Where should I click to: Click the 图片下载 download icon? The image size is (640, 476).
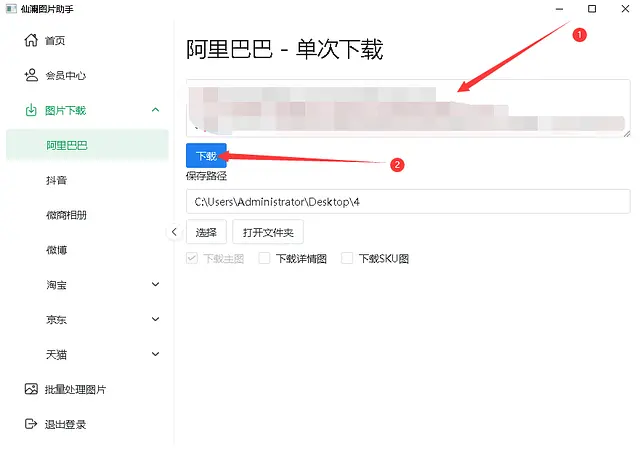(x=31, y=110)
